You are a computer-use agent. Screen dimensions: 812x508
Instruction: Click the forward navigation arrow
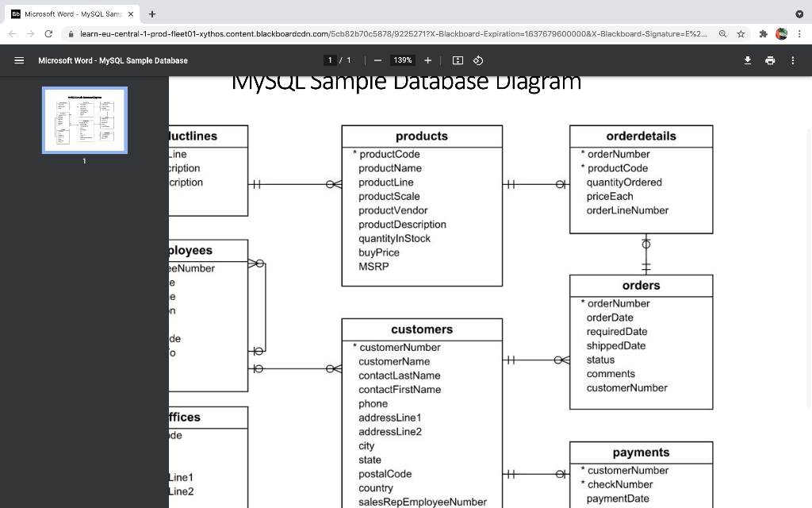click(x=30, y=34)
